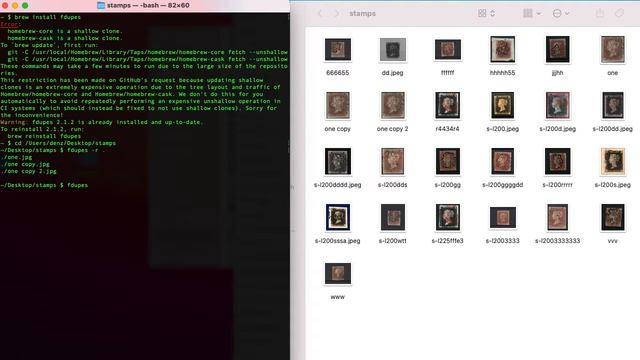Select the s-l200d.jpeg file
The image size is (640, 360).
point(558,105)
